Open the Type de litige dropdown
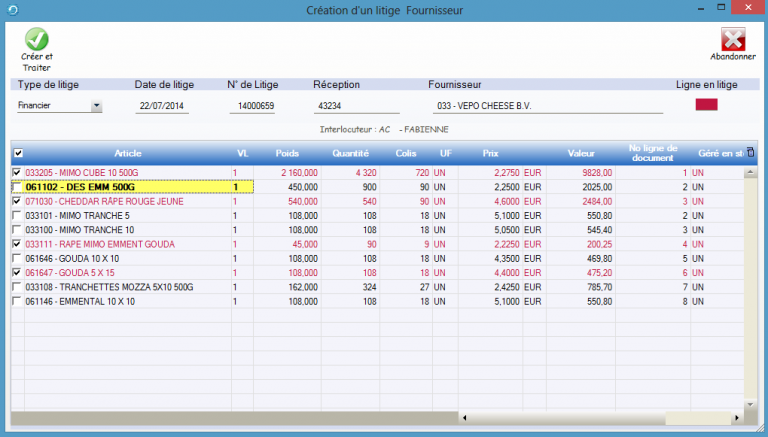768x437 pixels. point(97,105)
